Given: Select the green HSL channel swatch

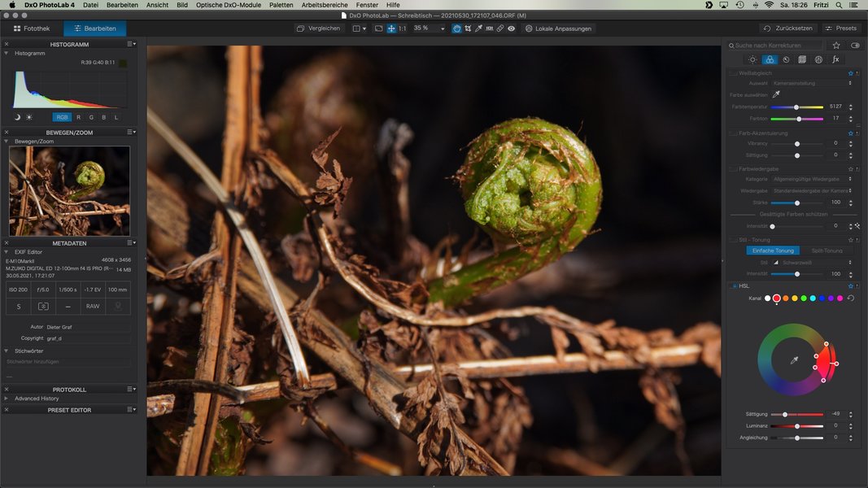Looking at the screenshot, I should [804, 298].
